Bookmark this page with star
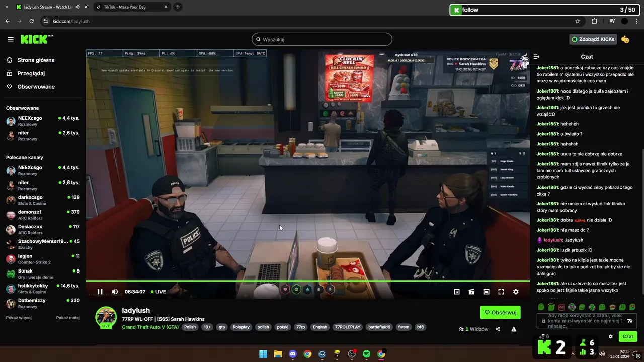The height and width of the screenshot is (362, 644). click(x=578, y=21)
